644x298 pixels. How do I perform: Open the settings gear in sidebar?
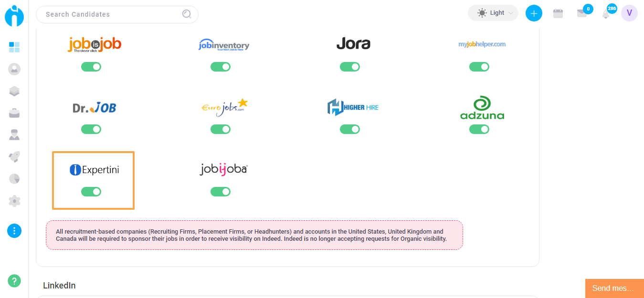[14, 201]
